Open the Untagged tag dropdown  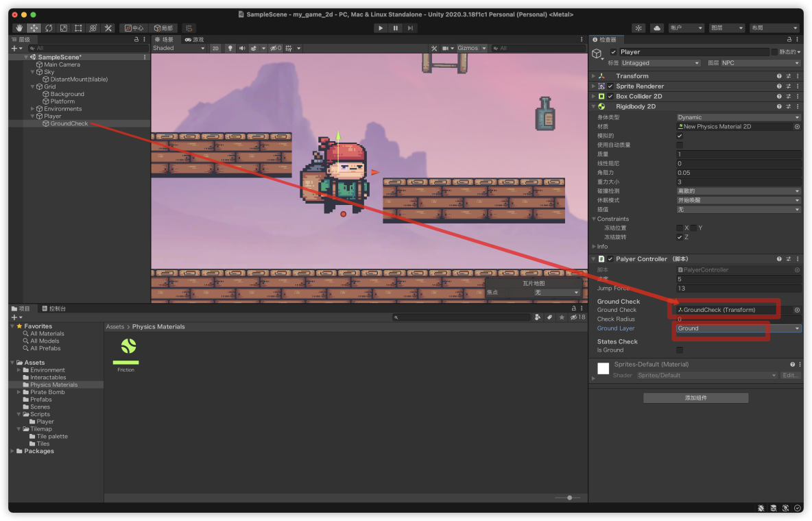click(660, 63)
